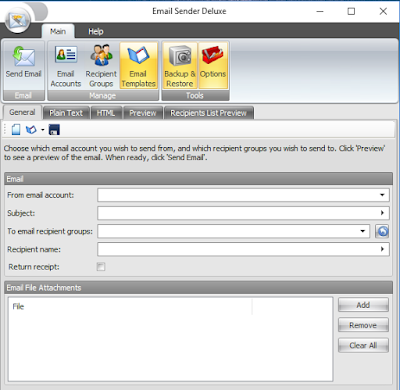The height and width of the screenshot is (390, 400).
Task: Add a file attachment
Action: [363, 305]
